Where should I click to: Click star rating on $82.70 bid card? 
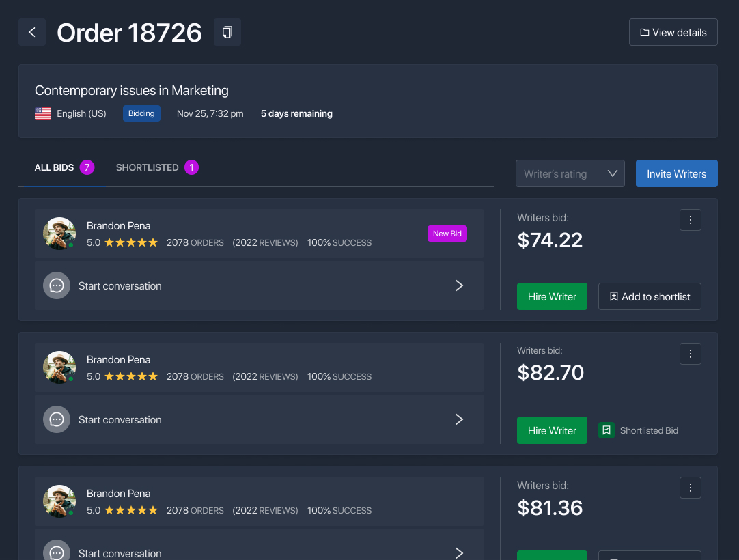131,376
